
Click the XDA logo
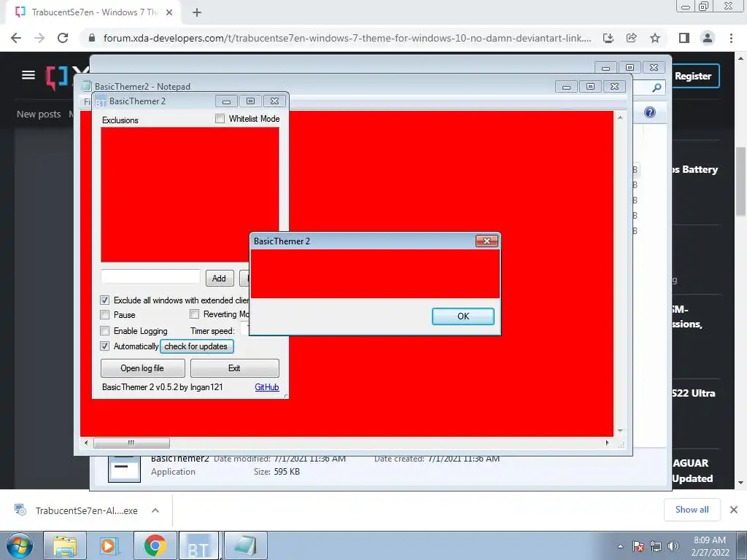[x=66, y=76]
